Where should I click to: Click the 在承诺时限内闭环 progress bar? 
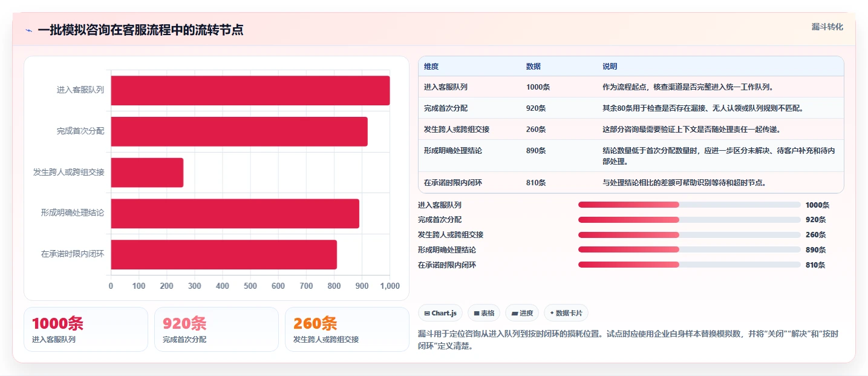point(690,265)
